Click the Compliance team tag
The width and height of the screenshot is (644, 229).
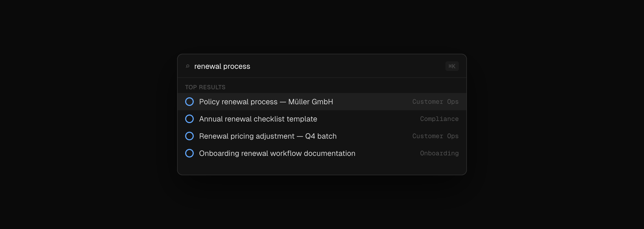click(x=439, y=119)
